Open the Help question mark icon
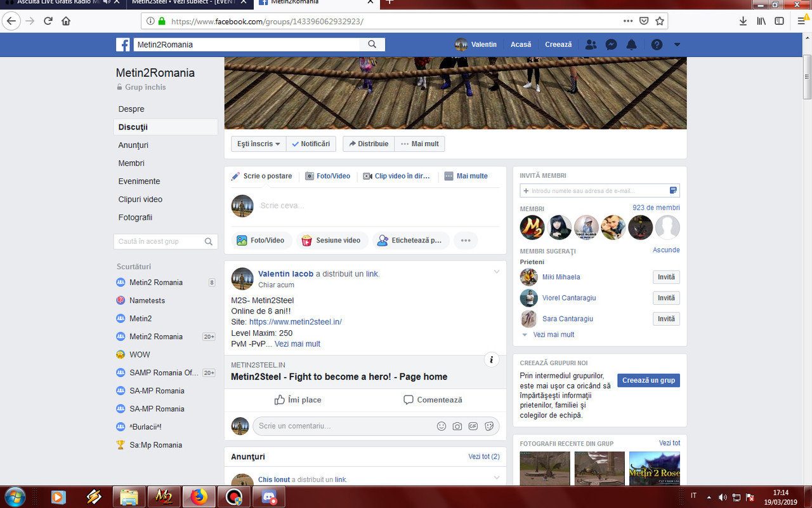Image resolution: width=812 pixels, height=508 pixels. coord(657,44)
